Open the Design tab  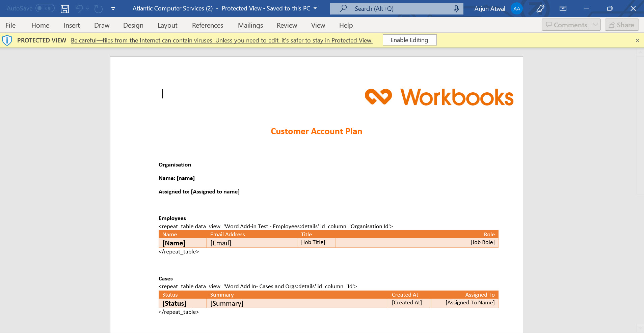coord(133,25)
